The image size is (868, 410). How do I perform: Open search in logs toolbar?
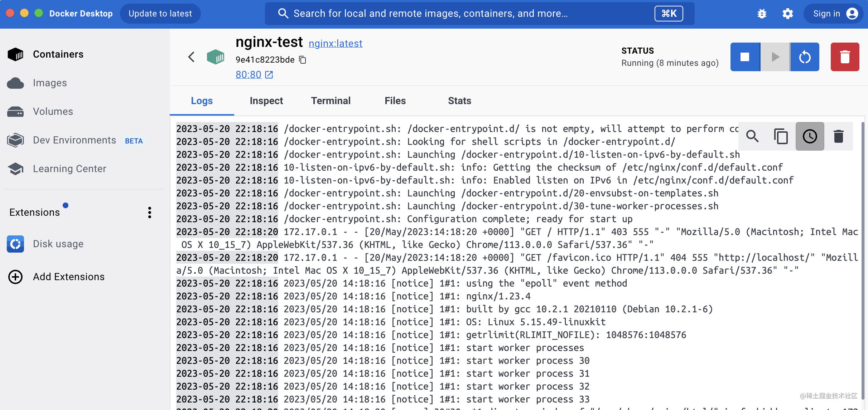click(x=752, y=136)
